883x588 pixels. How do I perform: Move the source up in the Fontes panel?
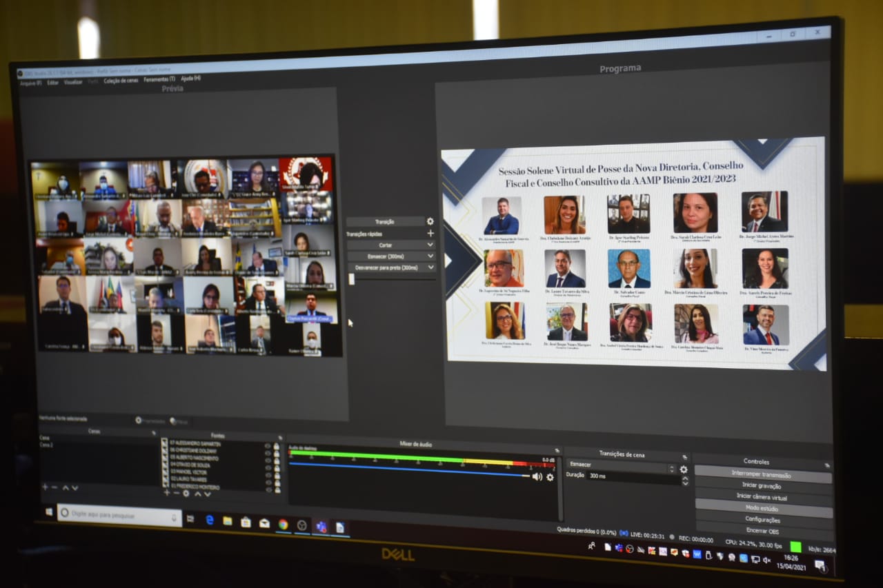point(197,494)
